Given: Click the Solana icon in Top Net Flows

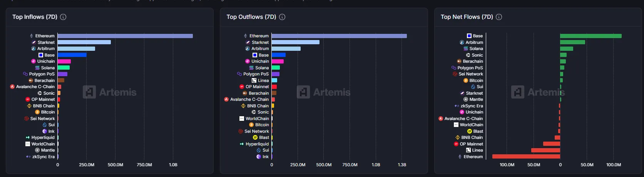Looking at the screenshot, I should coord(466,48).
